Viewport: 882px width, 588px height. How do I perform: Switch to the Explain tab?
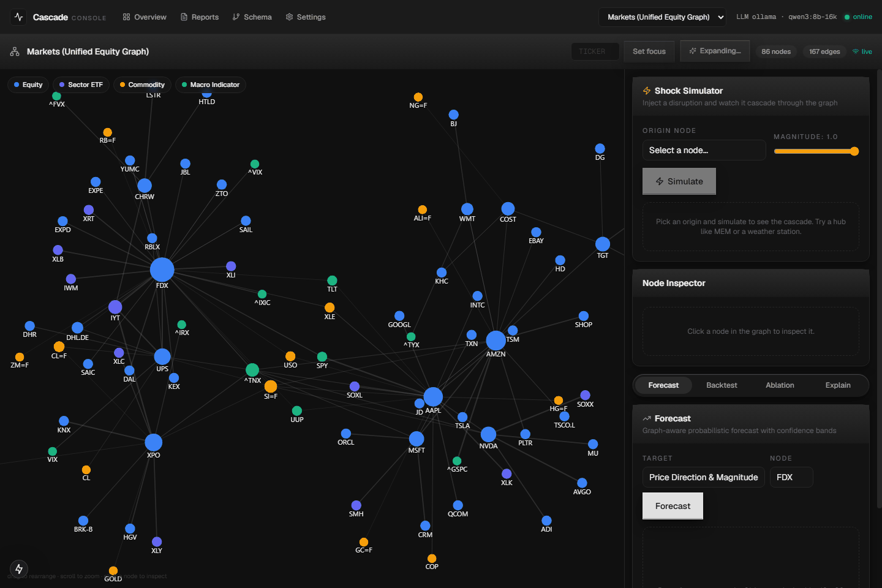[x=838, y=385]
